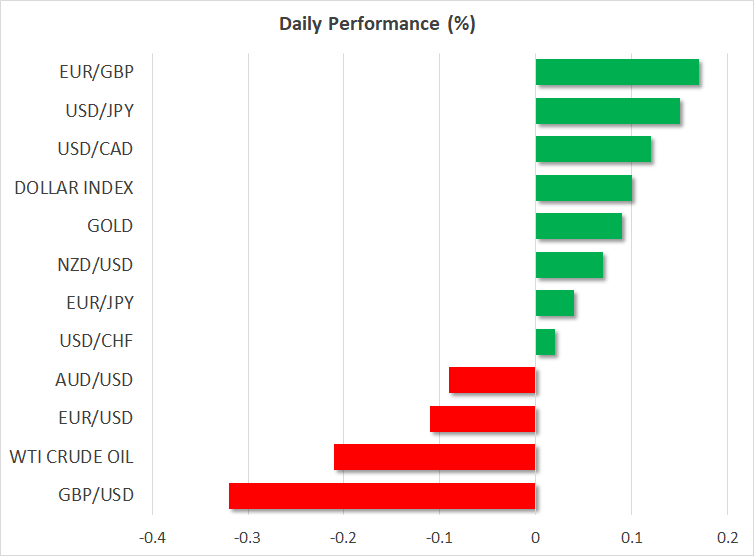Select the NZD/USD green bar
The height and width of the screenshot is (556, 754).
[x=569, y=265]
